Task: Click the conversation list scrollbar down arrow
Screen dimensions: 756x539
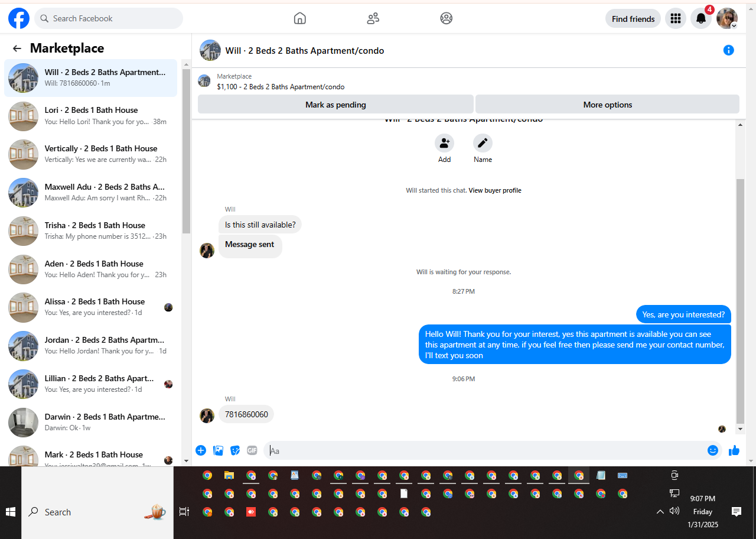Action: click(186, 461)
